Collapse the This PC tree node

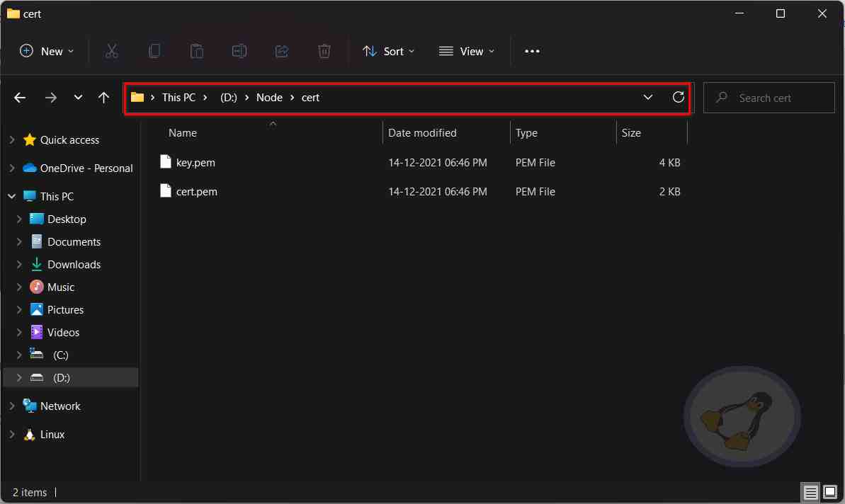[12, 197]
